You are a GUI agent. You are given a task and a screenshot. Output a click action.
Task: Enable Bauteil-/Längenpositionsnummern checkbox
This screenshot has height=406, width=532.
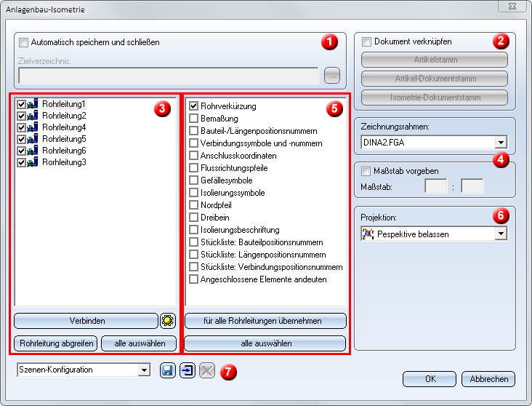point(194,131)
